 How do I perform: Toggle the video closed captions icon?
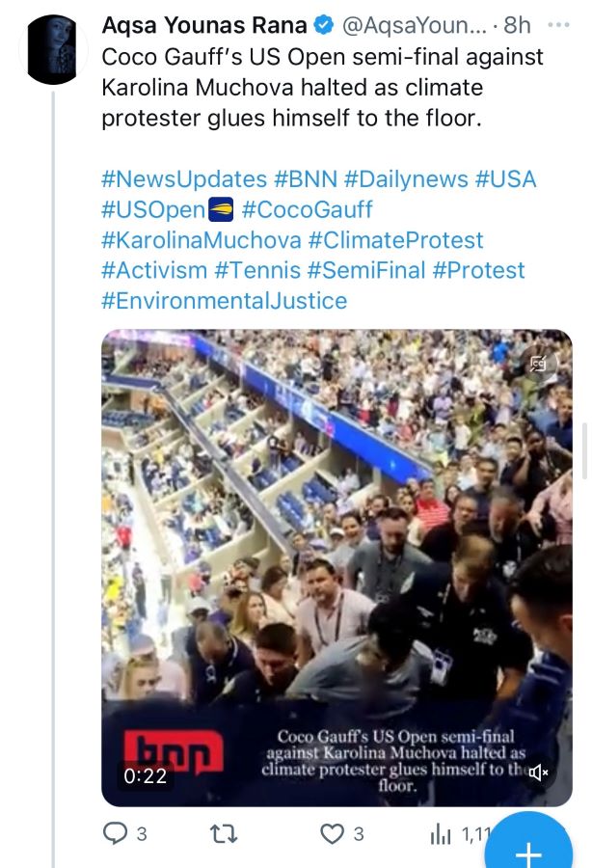coord(539,365)
